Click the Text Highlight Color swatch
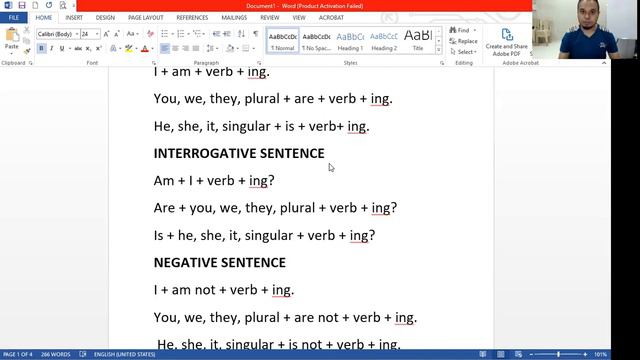The width and height of the screenshot is (640, 360). [129, 49]
